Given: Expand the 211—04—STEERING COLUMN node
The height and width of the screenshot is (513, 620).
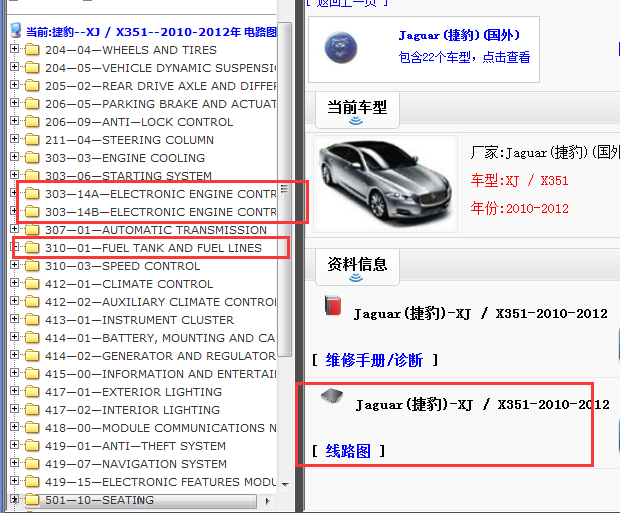Looking at the screenshot, I should click(14, 139).
